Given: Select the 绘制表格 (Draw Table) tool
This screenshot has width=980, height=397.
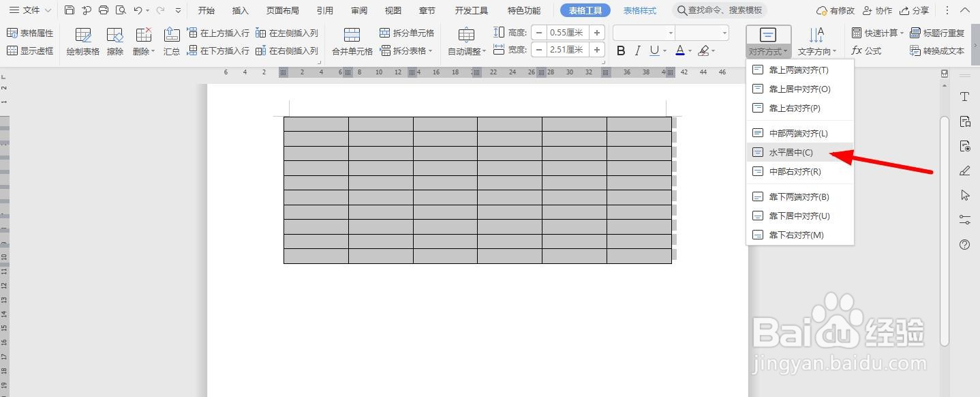Looking at the screenshot, I should click(x=82, y=40).
